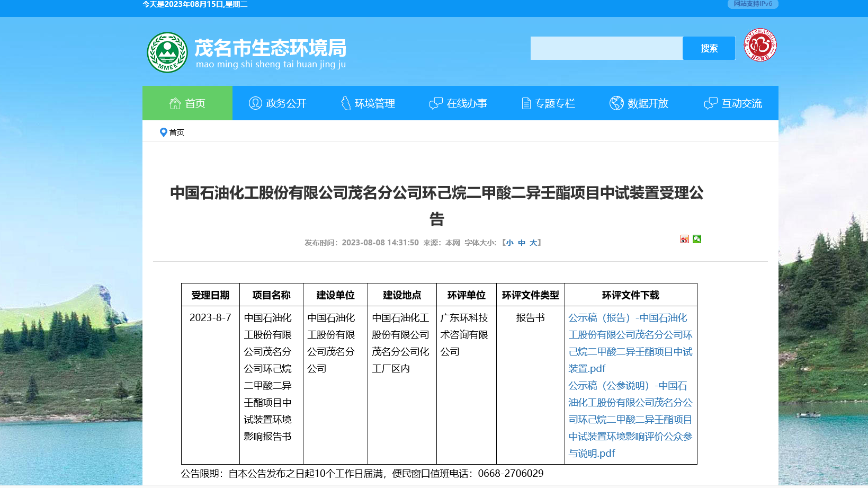Download the 公示稿（报告）pdf file
Screen dimensions: 868x488
[630, 343]
